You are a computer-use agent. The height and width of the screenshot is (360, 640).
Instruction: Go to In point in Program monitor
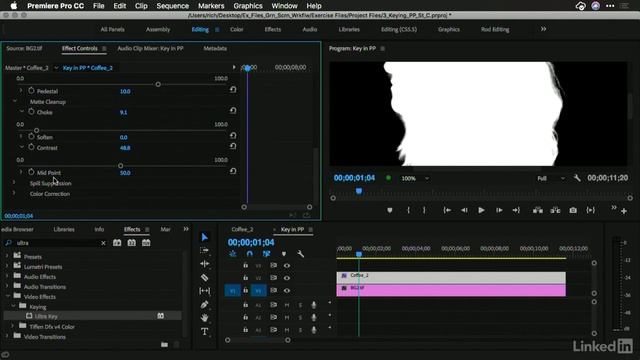tap(447, 210)
